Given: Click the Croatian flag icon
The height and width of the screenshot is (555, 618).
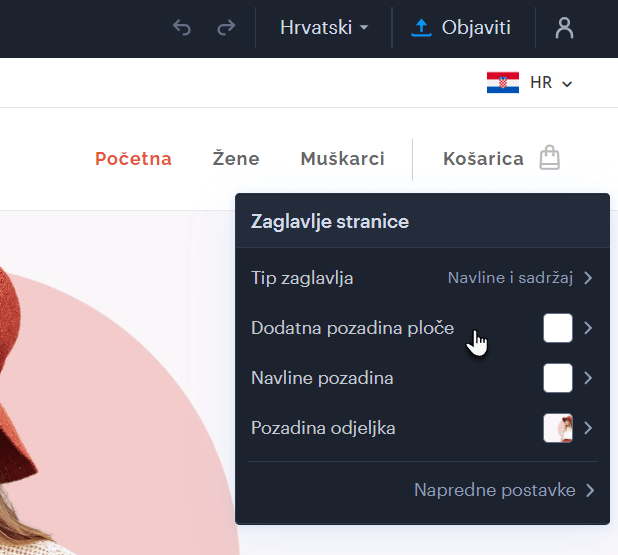Looking at the screenshot, I should tap(503, 82).
